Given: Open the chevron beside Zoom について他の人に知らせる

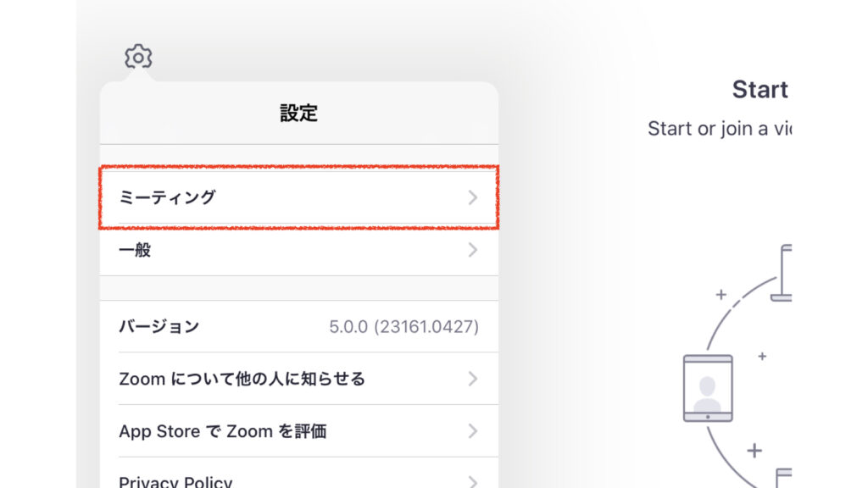Looking at the screenshot, I should tap(472, 379).
